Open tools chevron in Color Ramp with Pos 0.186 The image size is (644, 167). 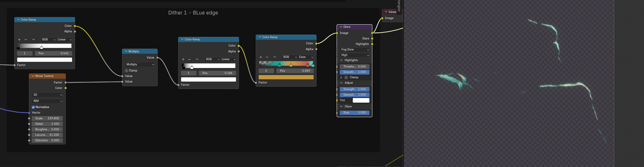197,59
